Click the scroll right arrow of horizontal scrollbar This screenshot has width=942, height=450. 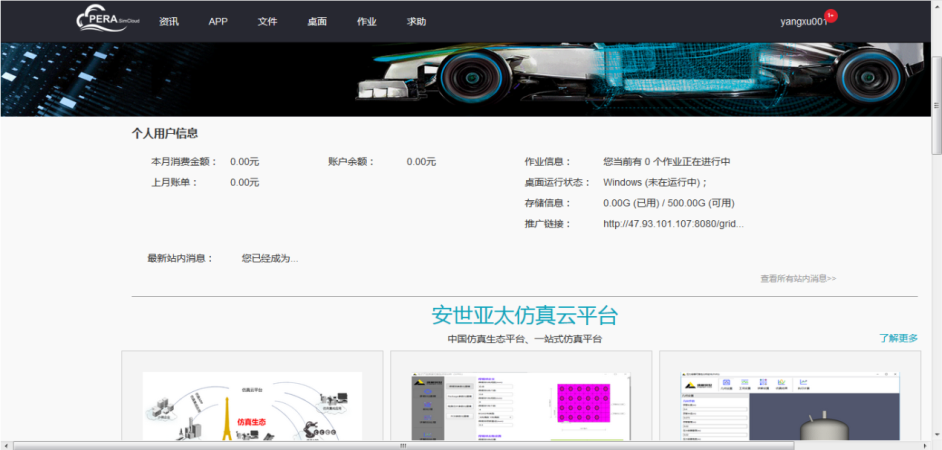926,446
